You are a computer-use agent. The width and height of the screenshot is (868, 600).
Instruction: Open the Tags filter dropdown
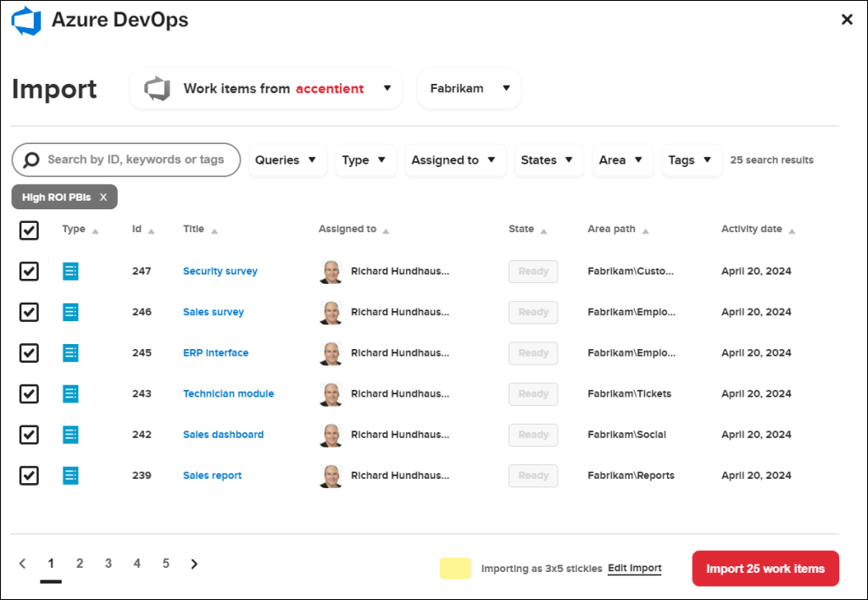pos(692,160)
